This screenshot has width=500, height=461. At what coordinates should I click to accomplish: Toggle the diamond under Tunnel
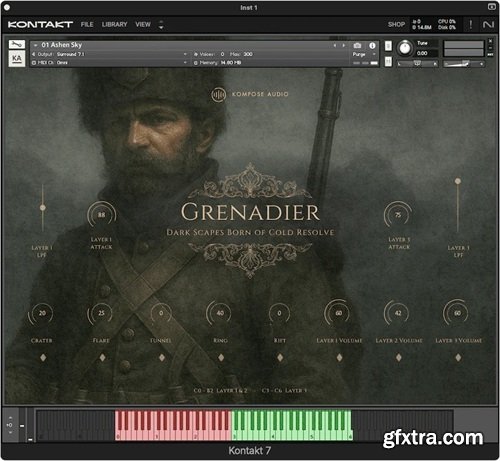162,358
